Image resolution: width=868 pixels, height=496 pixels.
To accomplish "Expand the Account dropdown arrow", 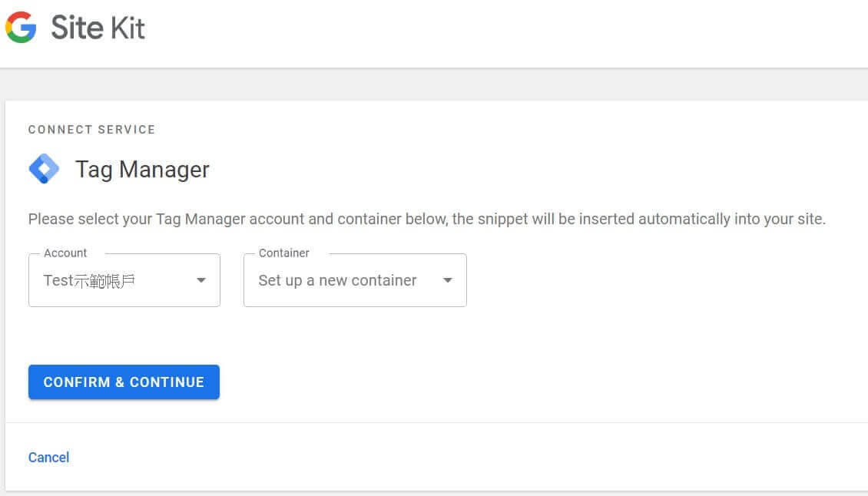I will click(x=201, y=280).
